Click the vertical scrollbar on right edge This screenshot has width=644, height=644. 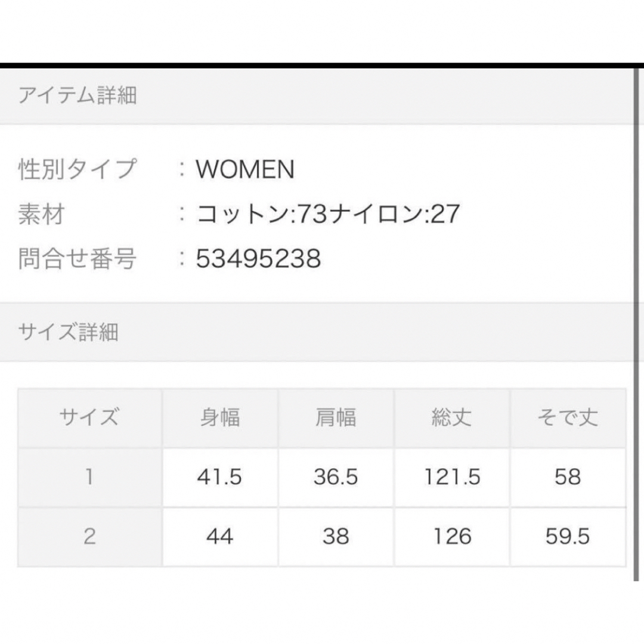636,324
